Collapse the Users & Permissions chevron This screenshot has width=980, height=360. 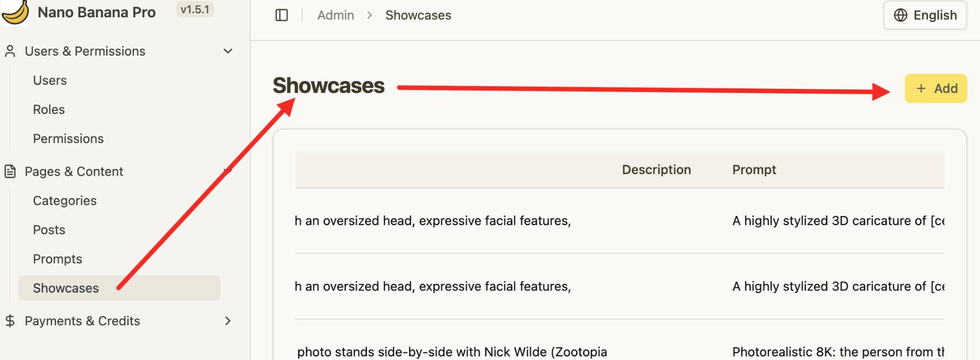(228, 51)
